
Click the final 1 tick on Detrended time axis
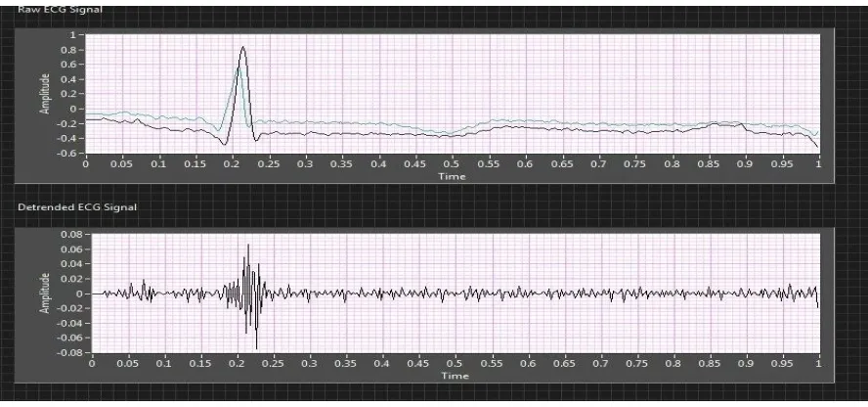point(818,363)
